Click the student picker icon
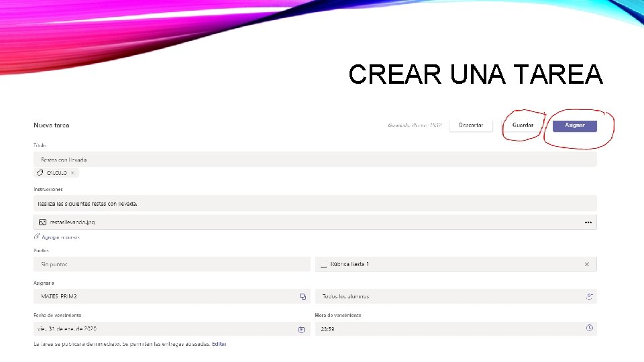This screenshot has width=644, height=362. 590,296
